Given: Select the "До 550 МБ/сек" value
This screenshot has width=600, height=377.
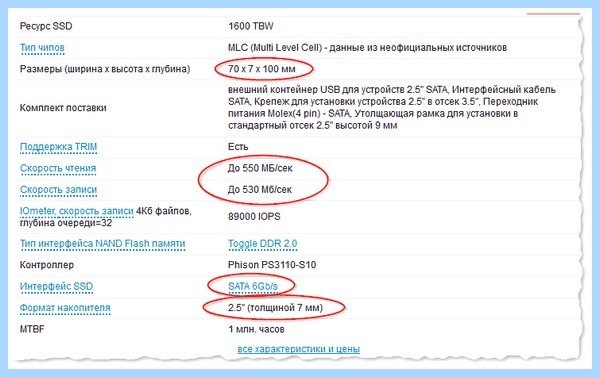Looking at the screenshot, I should click(x=260, y=168).
